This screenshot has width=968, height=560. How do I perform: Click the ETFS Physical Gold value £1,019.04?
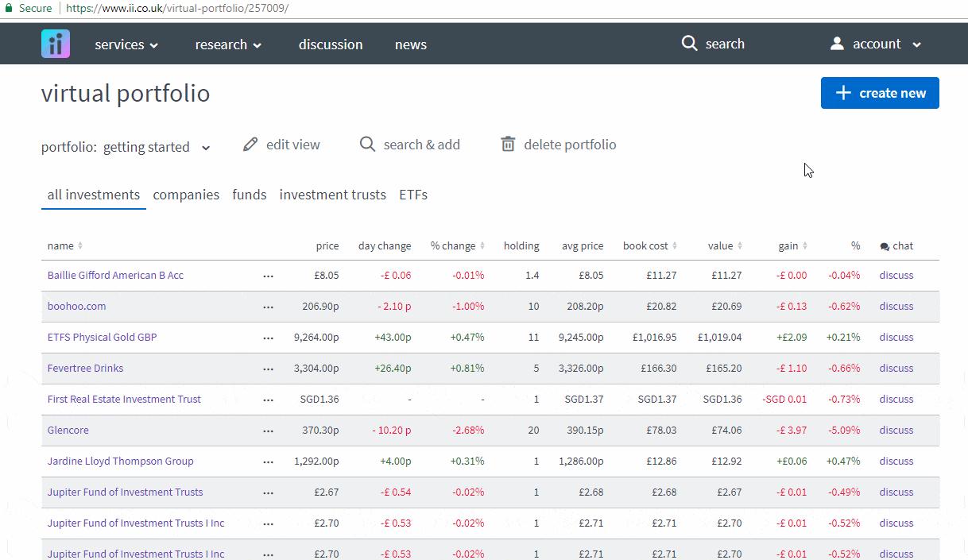click(x=720, y=338)
